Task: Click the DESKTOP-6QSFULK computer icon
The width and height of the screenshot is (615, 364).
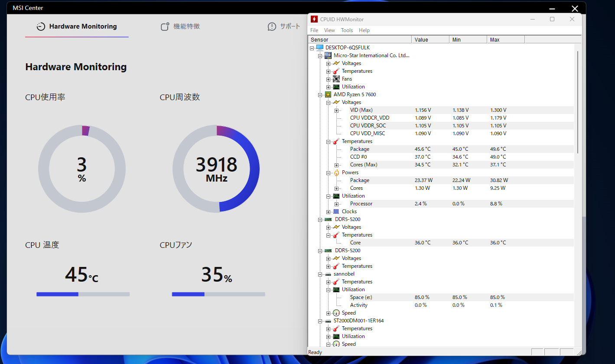Action: click(x=320, y=48)
